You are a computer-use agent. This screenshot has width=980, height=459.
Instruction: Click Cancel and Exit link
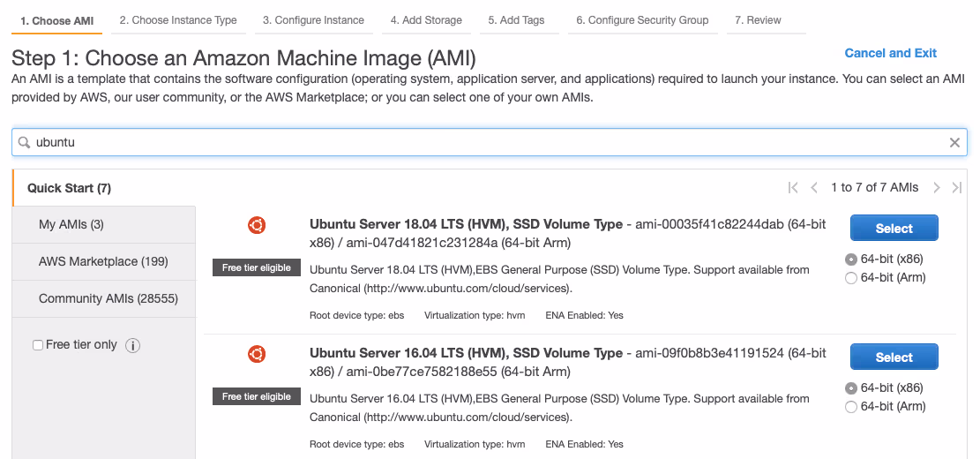pos(891,53)
